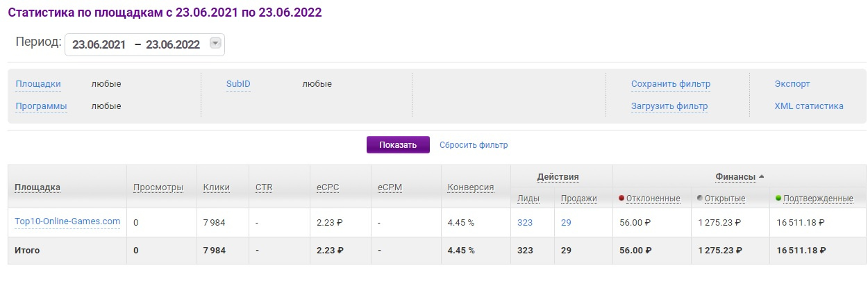Open the Экспорт link
This screenshot has height=286, width=868.
point(792,84)
